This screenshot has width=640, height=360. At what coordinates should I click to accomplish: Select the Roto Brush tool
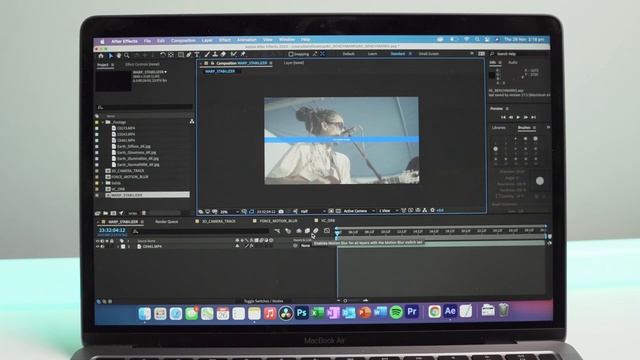pyautogui.click(x=233, y=54)
